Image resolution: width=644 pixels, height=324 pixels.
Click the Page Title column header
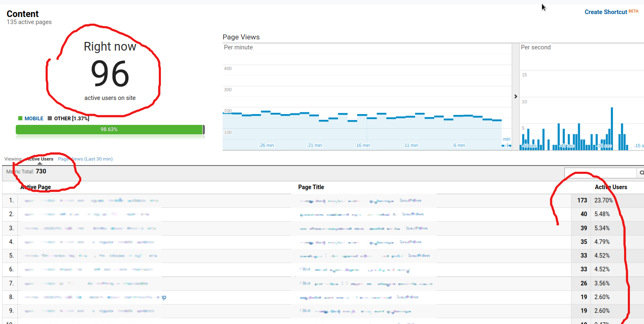(311, 187)
